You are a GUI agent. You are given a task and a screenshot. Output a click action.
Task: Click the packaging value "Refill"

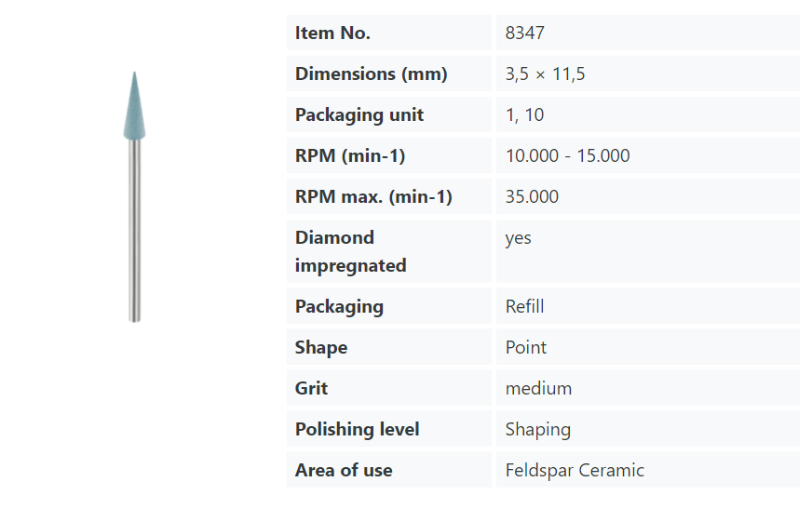(x=524, y=307)
